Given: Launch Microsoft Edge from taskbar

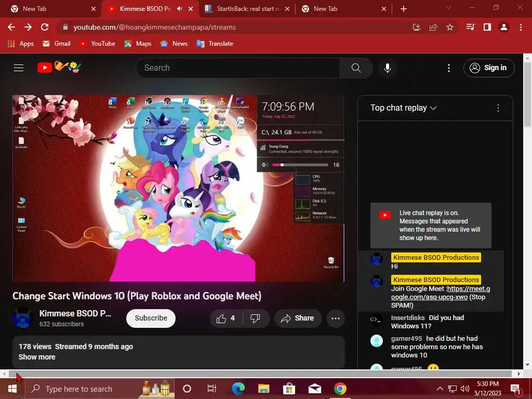Looking at the screenshot, I should [238, 389].
